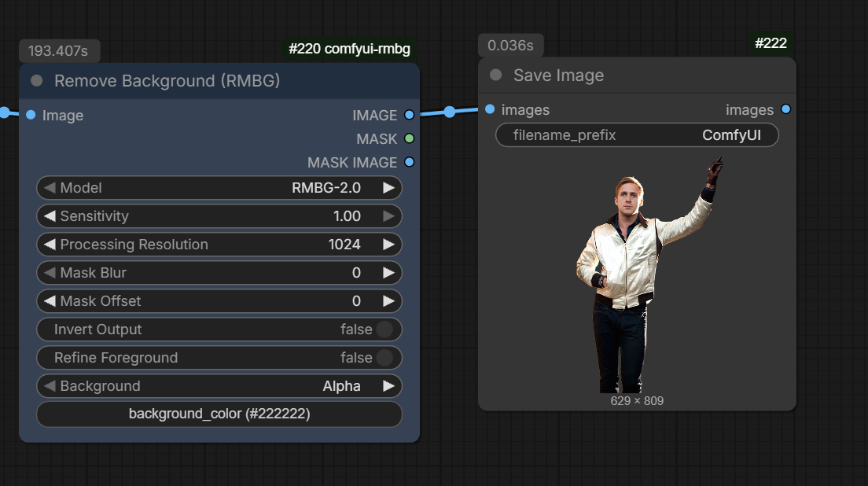868x486 pixels.
Task: Toggle the Refine Foreground switch
Action: 384,358
